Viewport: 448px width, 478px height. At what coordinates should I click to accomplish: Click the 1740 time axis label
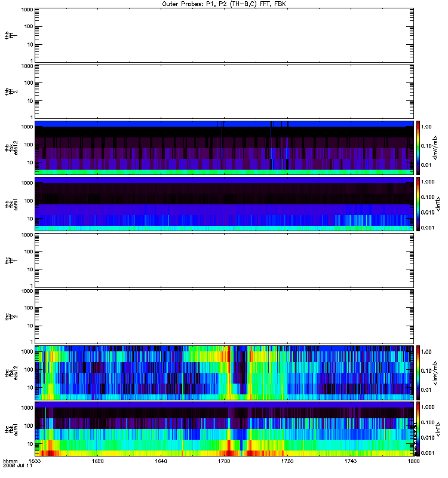pyautogui.click(x=351, y=461)
